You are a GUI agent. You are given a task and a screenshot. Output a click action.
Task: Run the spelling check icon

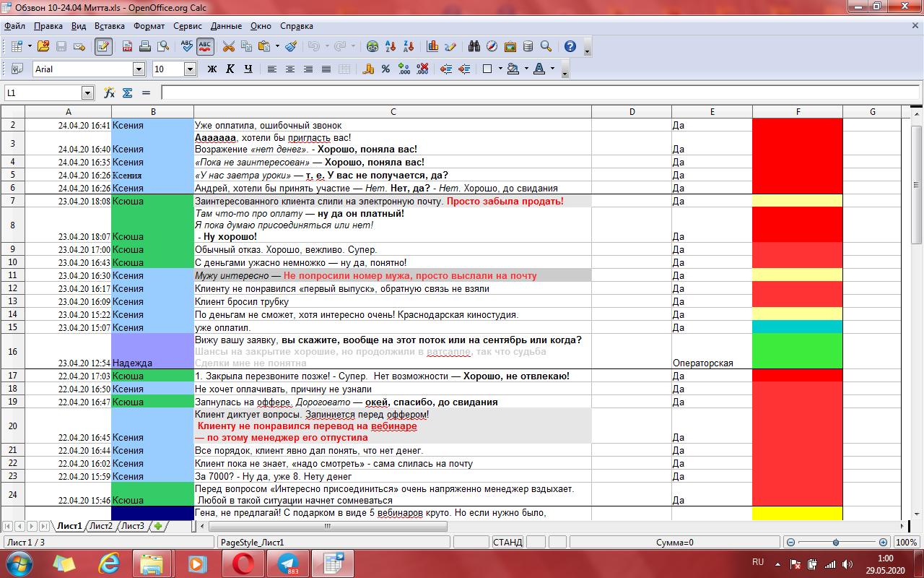[187, 46]
